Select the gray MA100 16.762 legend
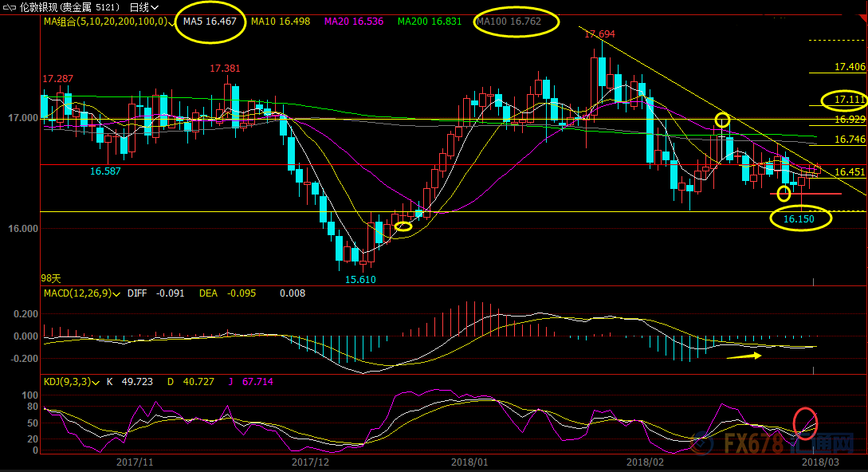This screenshot has height=472, width=868. coord(509,22)
